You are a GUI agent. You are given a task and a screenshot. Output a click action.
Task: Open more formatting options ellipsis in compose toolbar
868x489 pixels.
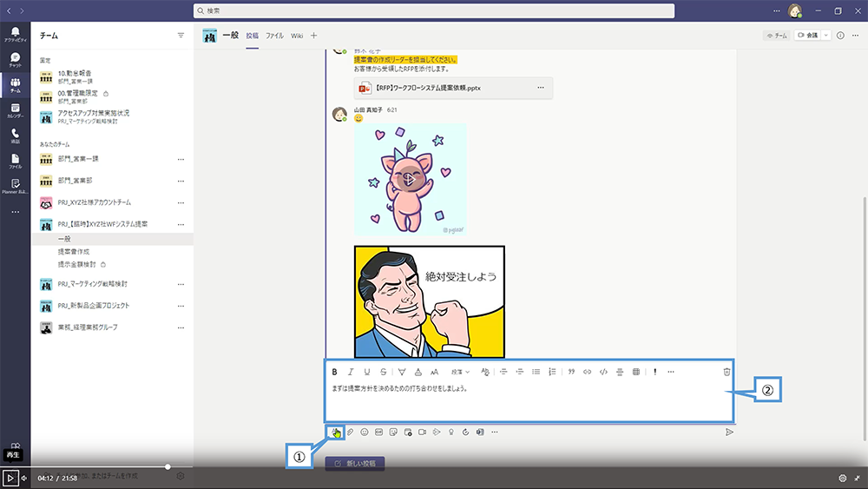[x=671, y=372]
